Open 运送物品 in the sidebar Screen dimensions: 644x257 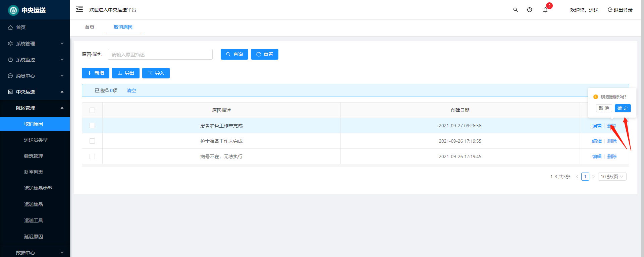pyautogui.click(x=35, y=204)
